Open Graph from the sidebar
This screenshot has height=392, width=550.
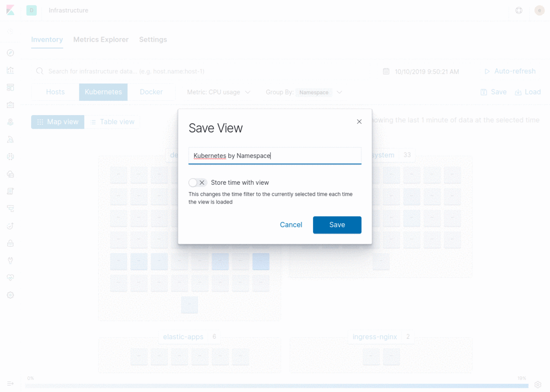click(x=11, y=157)
